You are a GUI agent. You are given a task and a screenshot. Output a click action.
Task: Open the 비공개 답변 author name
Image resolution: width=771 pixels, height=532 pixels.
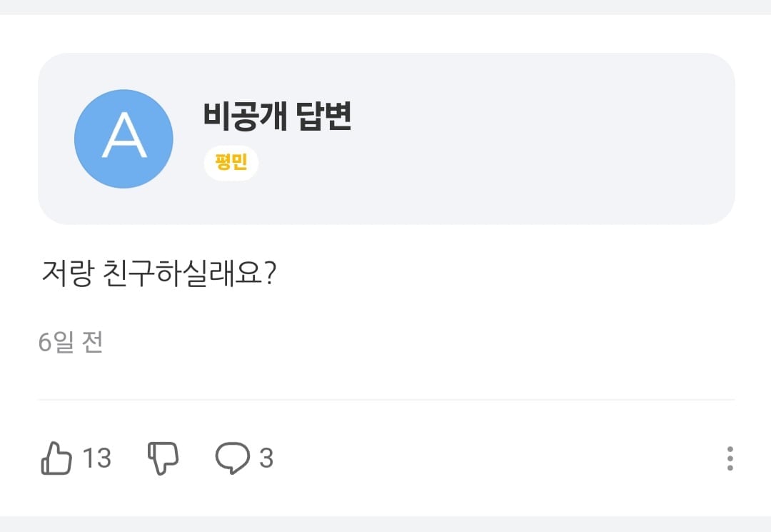pos(277,116)
